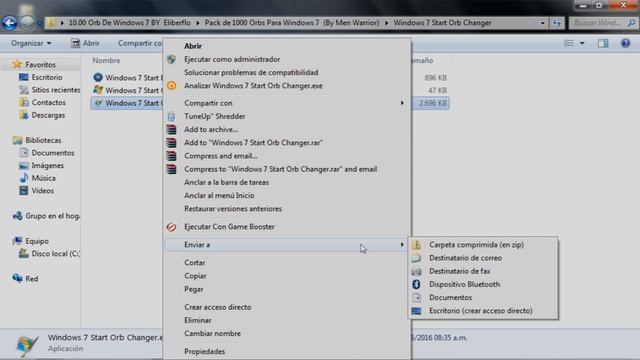
Task: Click Abrir toolbar button
Action: 85,43
